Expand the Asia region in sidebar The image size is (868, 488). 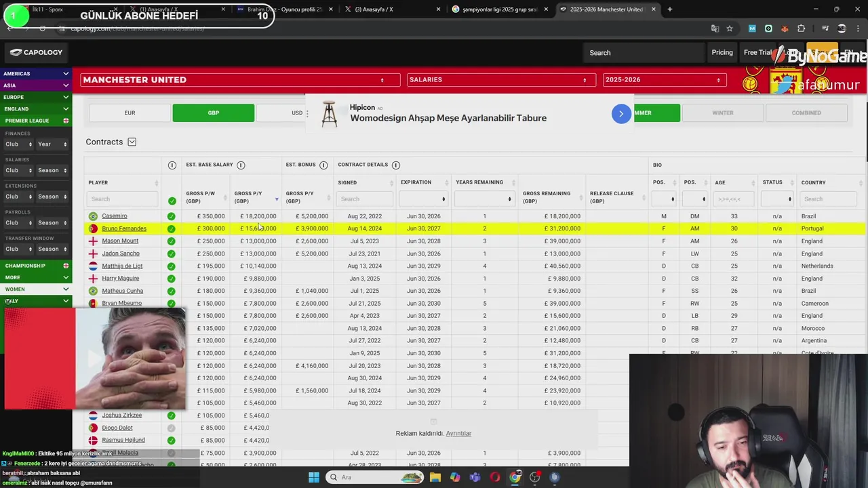(36, 85)
